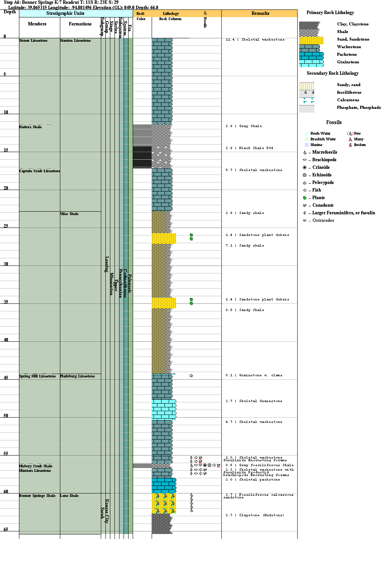This screenshot has height=586, width=392.
Task: Click the vertical Lansing group label
Action: coord(107,264)
